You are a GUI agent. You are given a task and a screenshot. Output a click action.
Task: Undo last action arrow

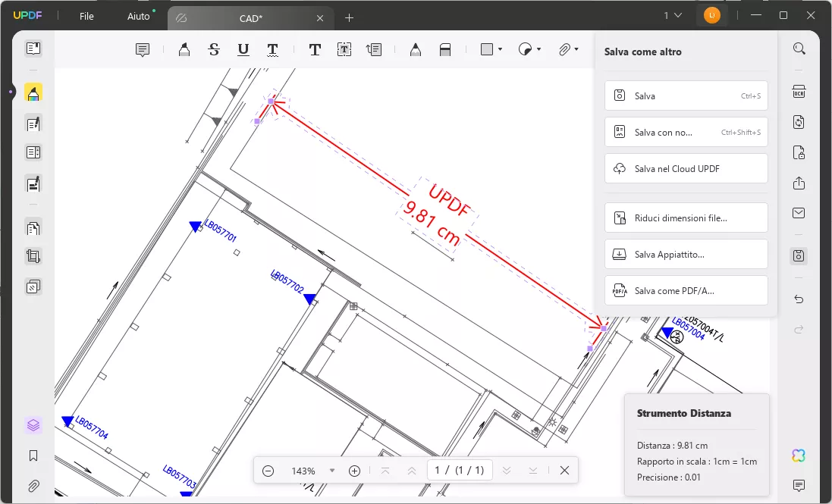point(799,299)
